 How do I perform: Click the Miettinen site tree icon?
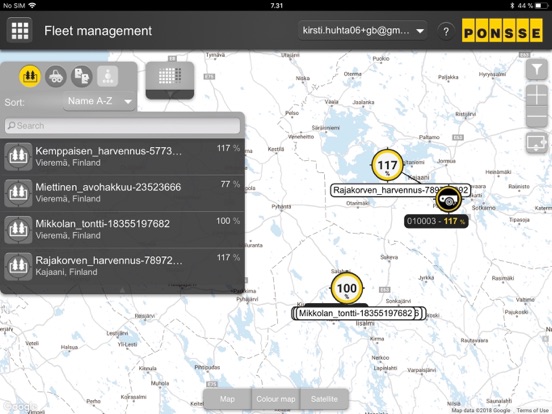point(18,193)
